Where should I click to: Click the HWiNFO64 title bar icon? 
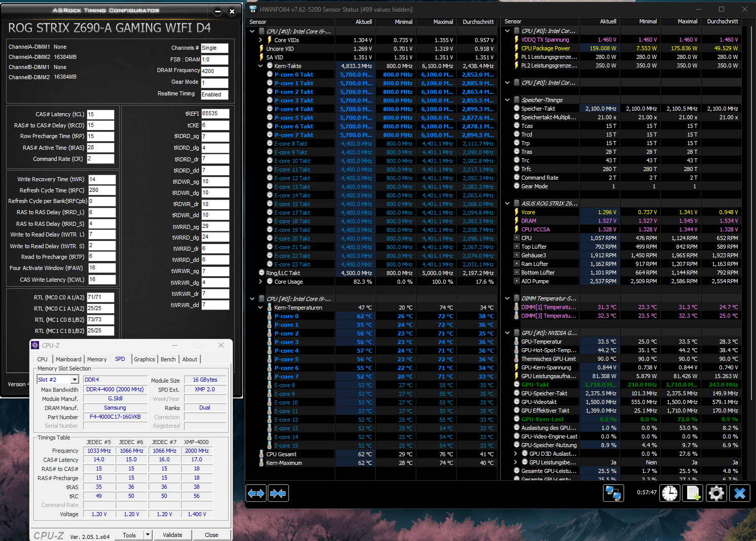[x=253, y=9]
